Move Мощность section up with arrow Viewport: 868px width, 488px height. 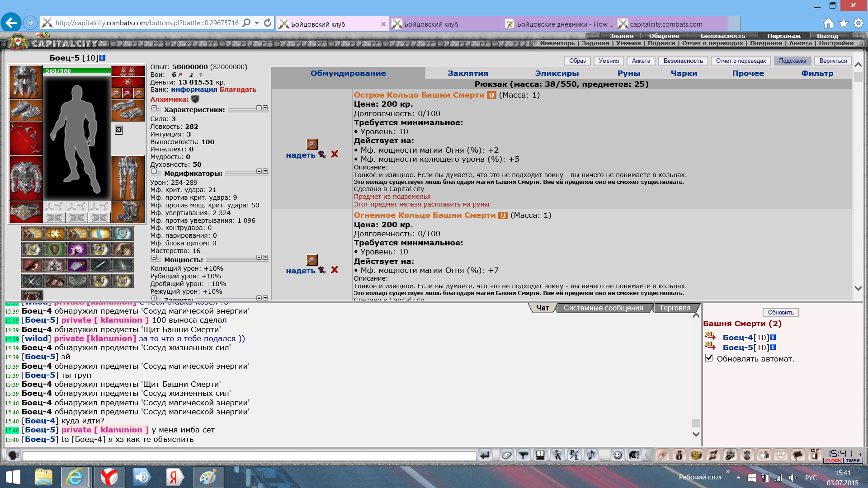[x=259, y=258]
